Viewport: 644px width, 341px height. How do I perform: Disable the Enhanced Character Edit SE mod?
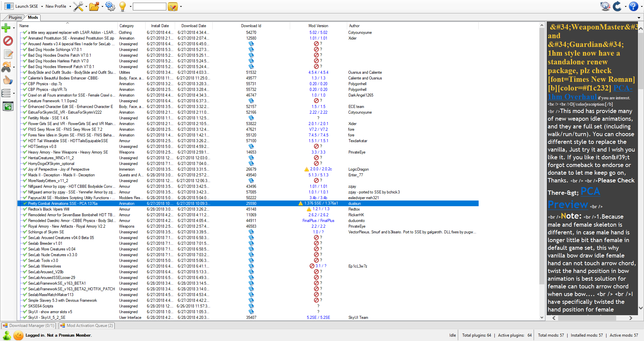tap(25, 107)
